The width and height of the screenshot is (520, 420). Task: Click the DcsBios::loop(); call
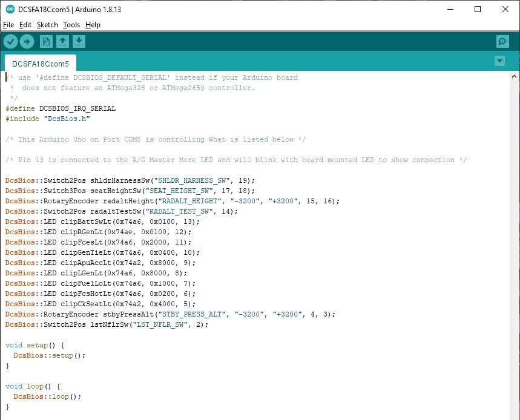pos(47,396)
